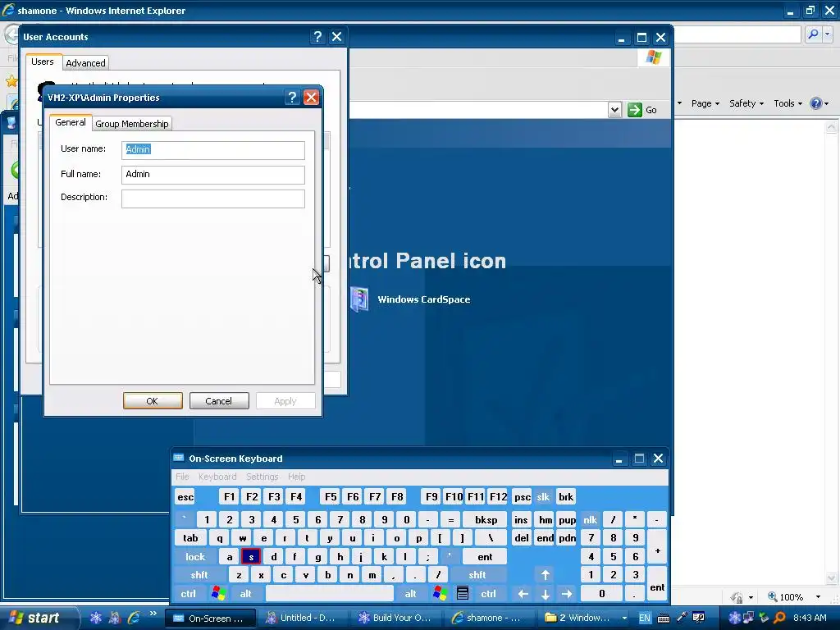Toggle the slk key on On-Screen Keyboard
The image size is (840, 630).
(x=543, y=497)
